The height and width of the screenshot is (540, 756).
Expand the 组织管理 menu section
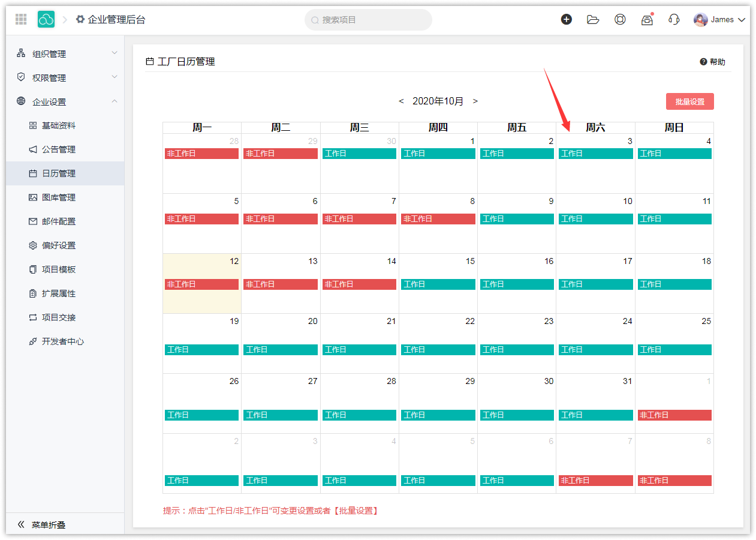[65, 54]
